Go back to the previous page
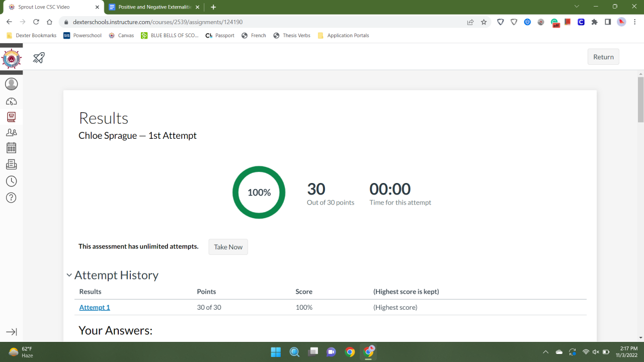 pyautogui.click(x=9, y=22)
